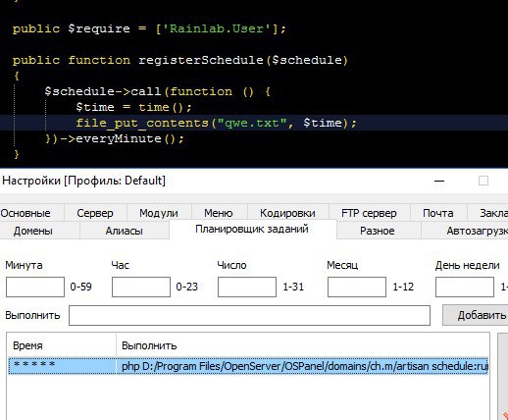Image resolution: width=508 pixels, height=420 pixels.
Task: Click the disabled maximize button of Настройки window
Action: point(483,181)
